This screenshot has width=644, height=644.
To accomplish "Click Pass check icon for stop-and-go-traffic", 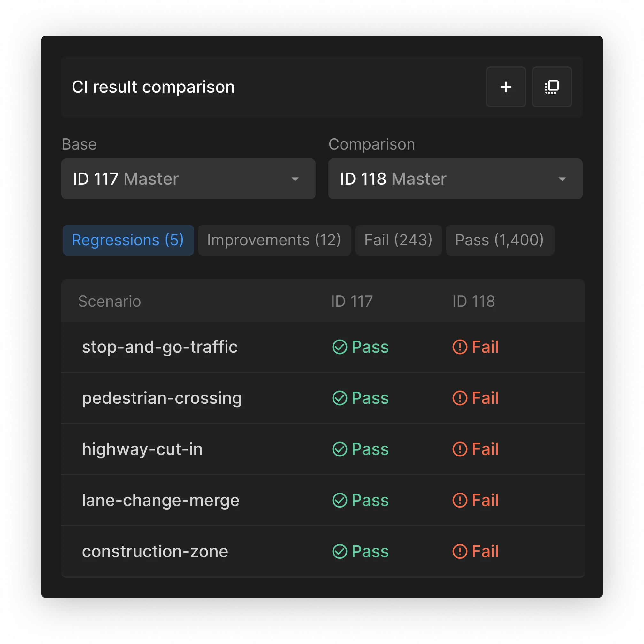I will [x=340, y=347].
